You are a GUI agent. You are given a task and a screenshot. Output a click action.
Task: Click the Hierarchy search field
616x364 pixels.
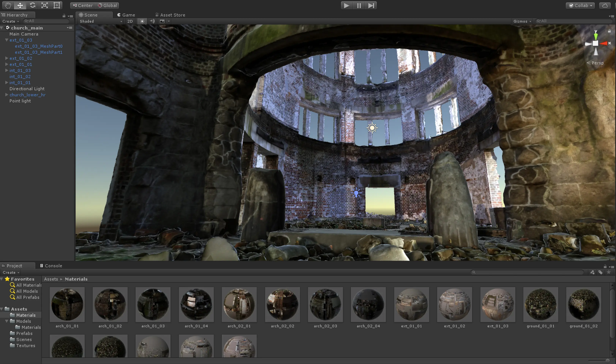(46, 21)
